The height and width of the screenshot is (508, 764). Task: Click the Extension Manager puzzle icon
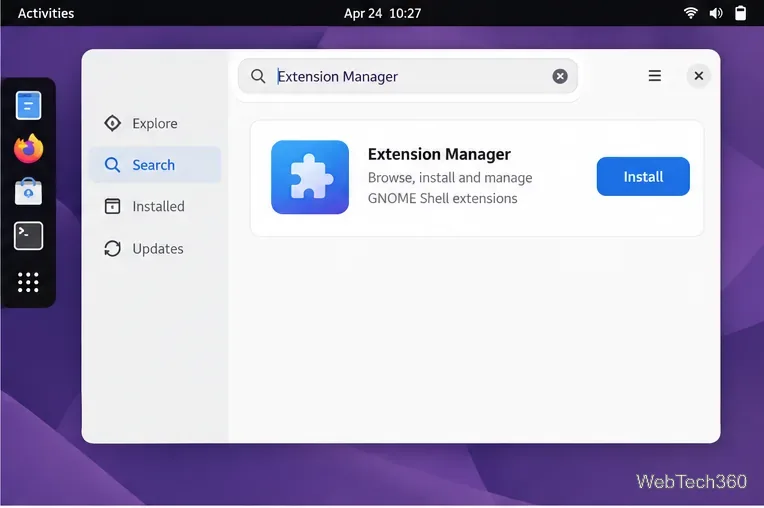tap(310, 177)
